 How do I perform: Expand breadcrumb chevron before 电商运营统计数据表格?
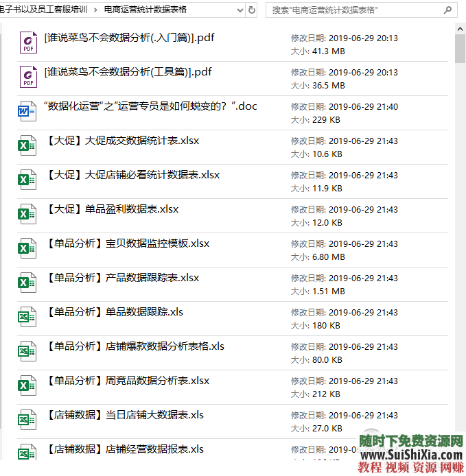97,10
